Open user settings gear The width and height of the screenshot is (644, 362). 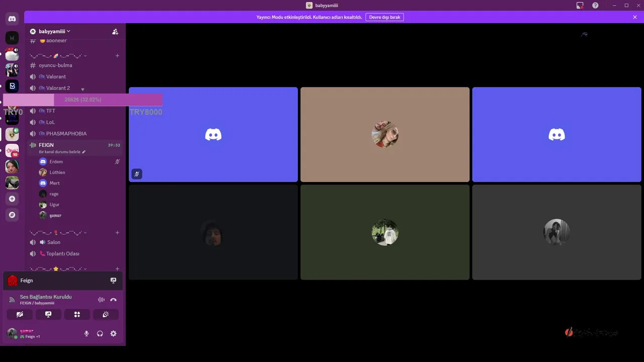pyautogui.click(x=113, y=333)
